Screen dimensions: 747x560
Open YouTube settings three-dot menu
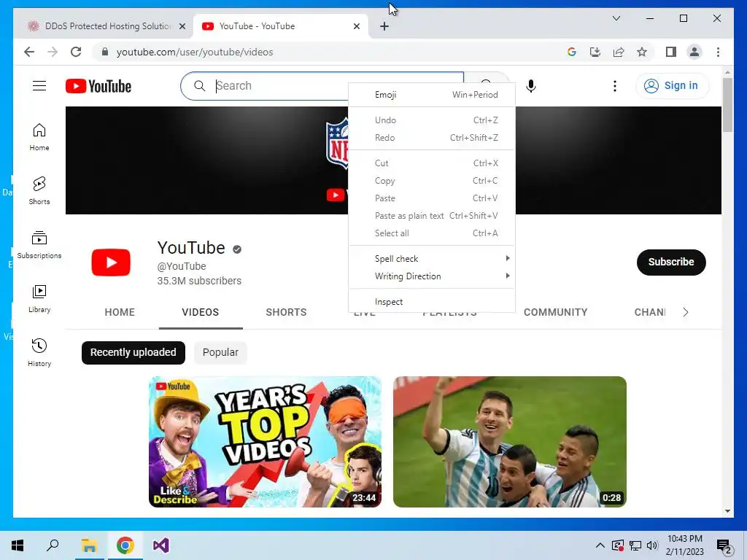(614, 86)
